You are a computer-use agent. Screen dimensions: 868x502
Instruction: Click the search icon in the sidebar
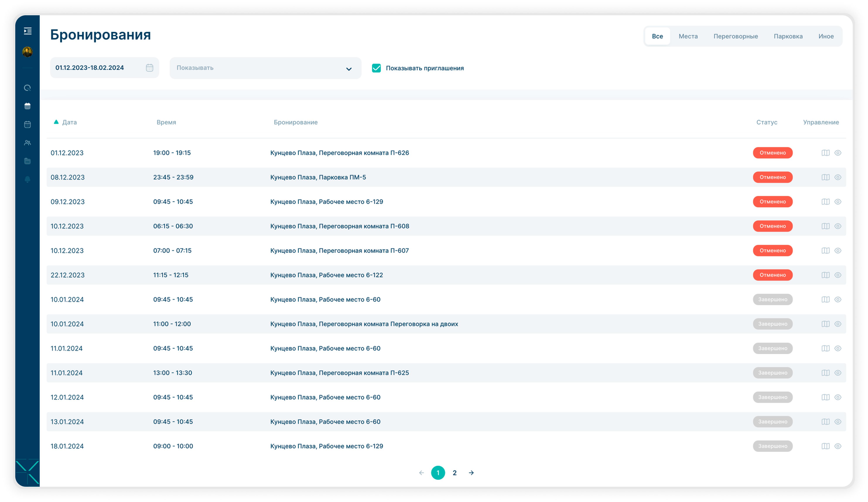point(27,88)
